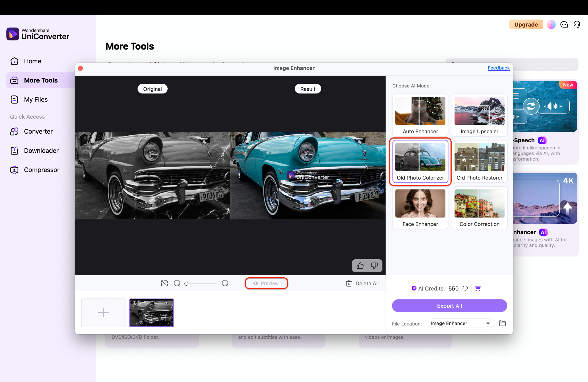The width and height of the screenshot is (588, 382).
Task: Open the Compressor quick access item
Action: coord(35,170)
